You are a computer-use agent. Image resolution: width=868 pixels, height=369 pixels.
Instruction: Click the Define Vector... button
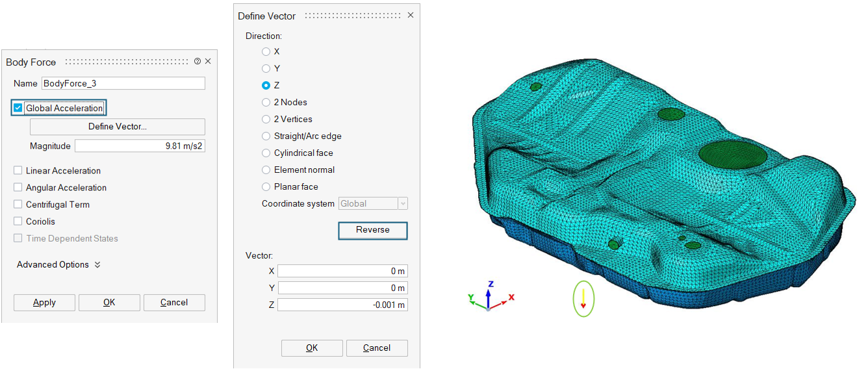(118, 127)
